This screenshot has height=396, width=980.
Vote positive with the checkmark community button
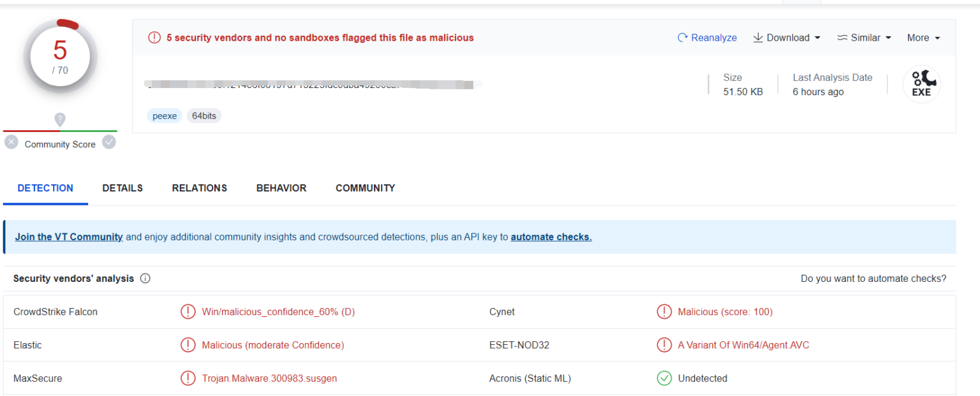[109, 142]
